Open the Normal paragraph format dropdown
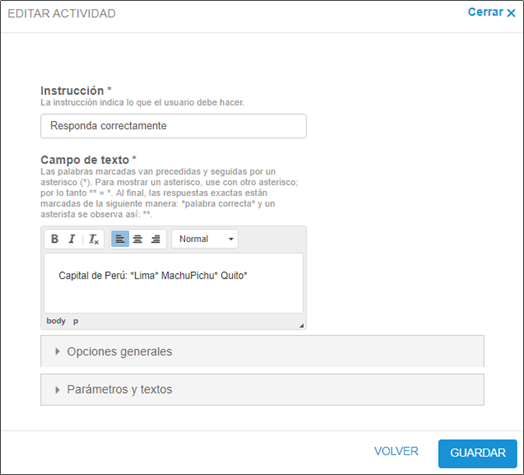524x475 pixels. (x=205, y=239)
